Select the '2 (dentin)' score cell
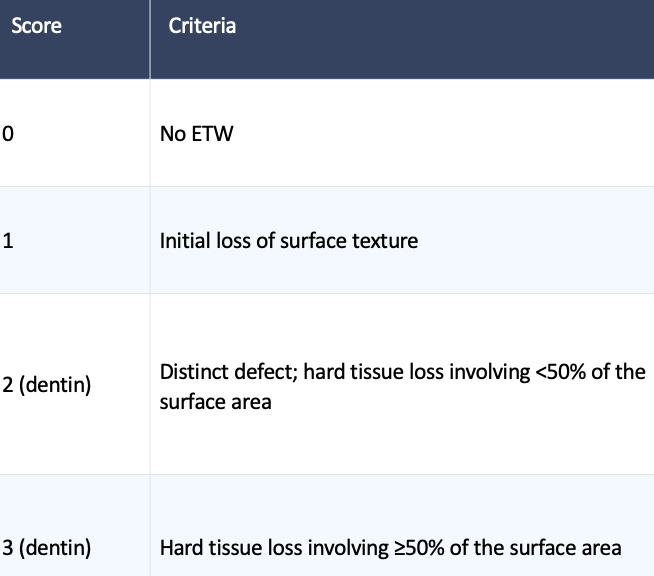Screen dimensions: 654x576 [47, 384]
